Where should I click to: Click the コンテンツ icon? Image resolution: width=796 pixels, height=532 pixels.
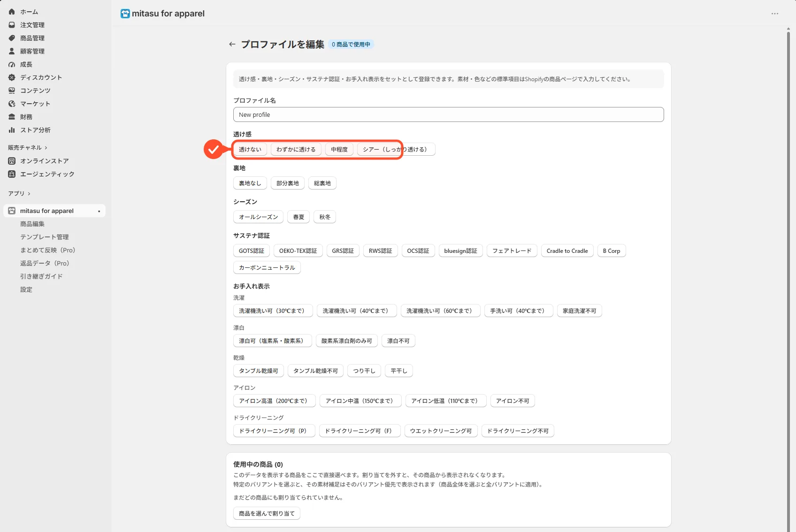point(12,91)
